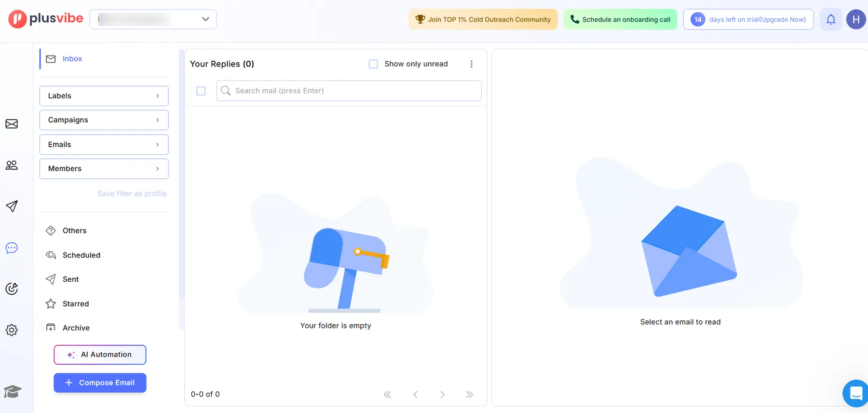Screen dimensions: 868x413
Task: Expand the Campaigns filter
Action: click(x=104, y=120)
